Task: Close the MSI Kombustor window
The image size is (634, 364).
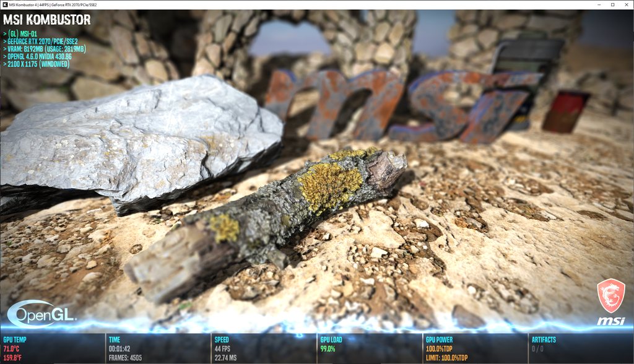Action: pyautogui.click(x=627, y=5)
